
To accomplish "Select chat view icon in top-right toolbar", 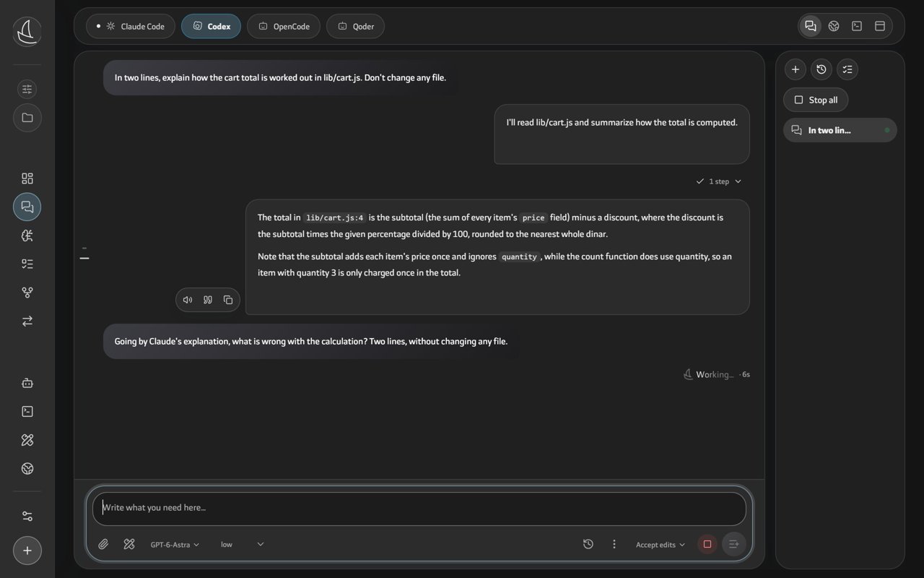I will pyautogui.click(x=811, y=26).
